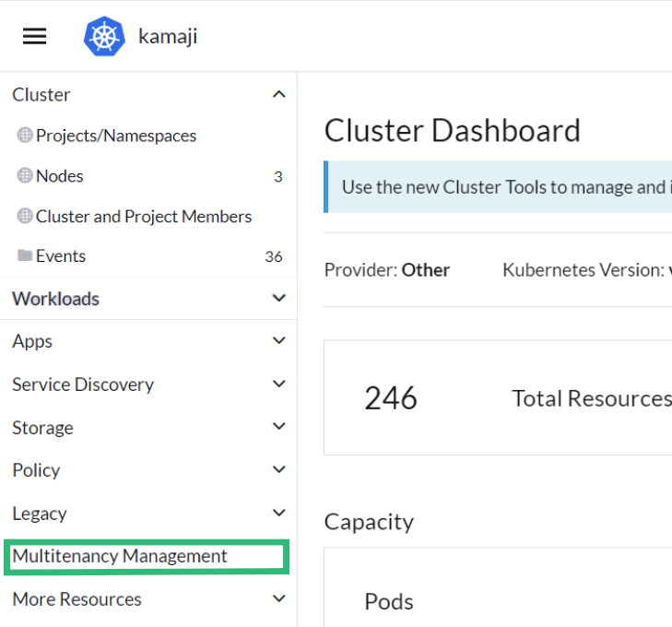Open the Events page

coord(61,256)
